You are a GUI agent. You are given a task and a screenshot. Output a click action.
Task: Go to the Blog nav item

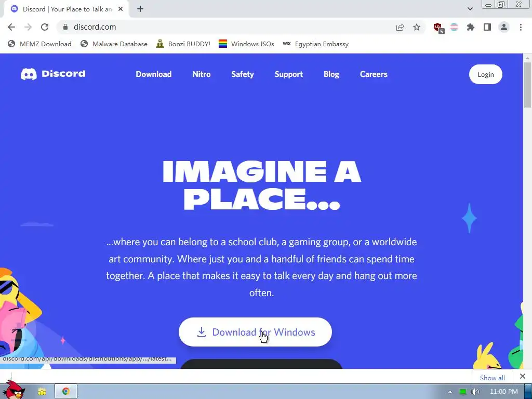point(331,74)
